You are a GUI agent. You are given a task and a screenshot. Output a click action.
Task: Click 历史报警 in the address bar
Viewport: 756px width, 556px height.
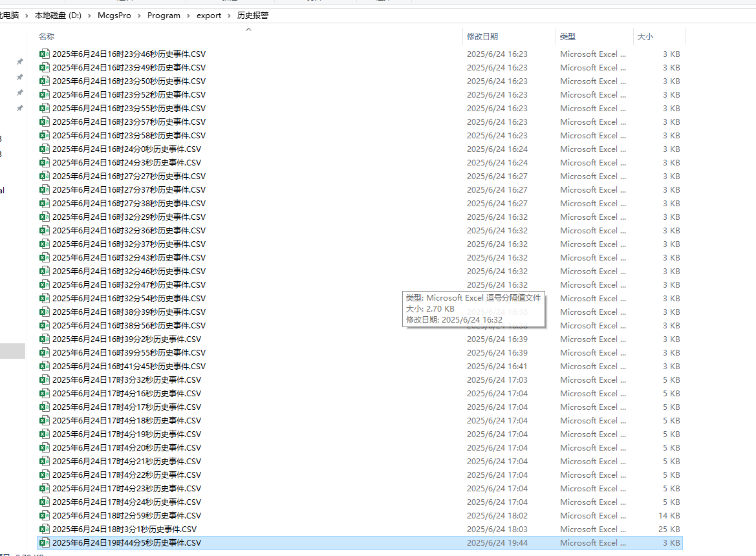253,16
